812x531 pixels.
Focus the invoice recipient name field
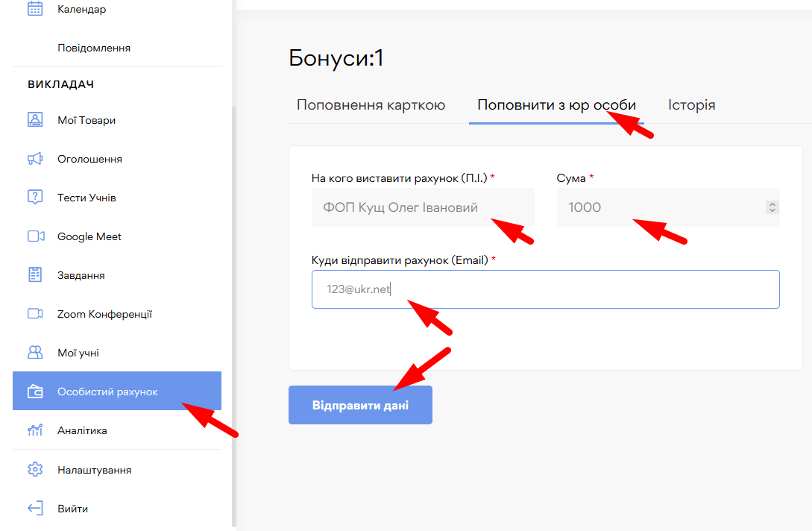(422, 207)
